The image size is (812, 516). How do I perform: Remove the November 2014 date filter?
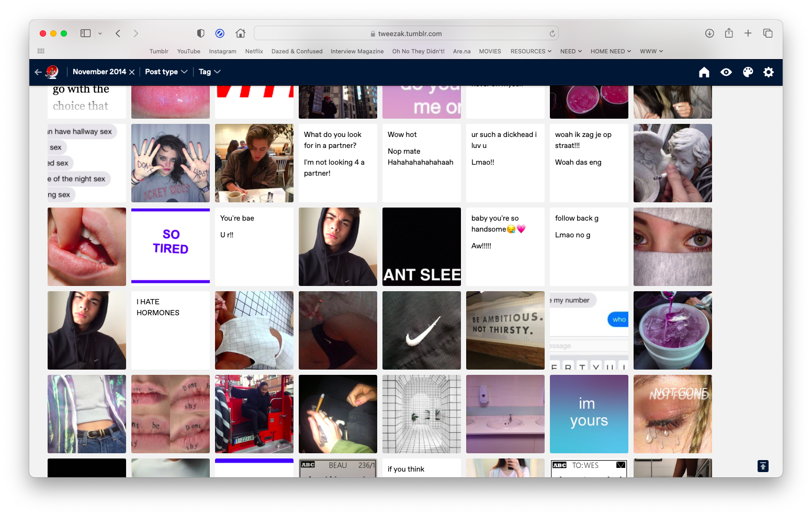coord(132,72)
